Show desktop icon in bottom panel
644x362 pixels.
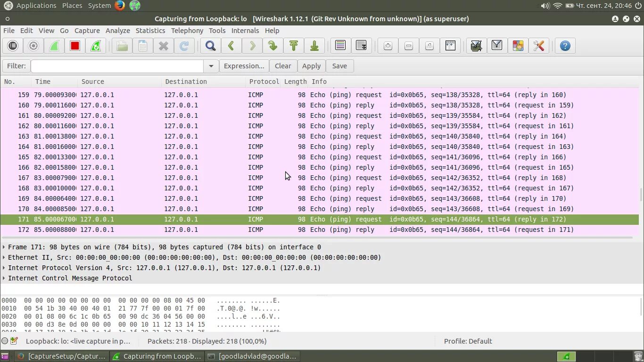[x=5, y=356]
